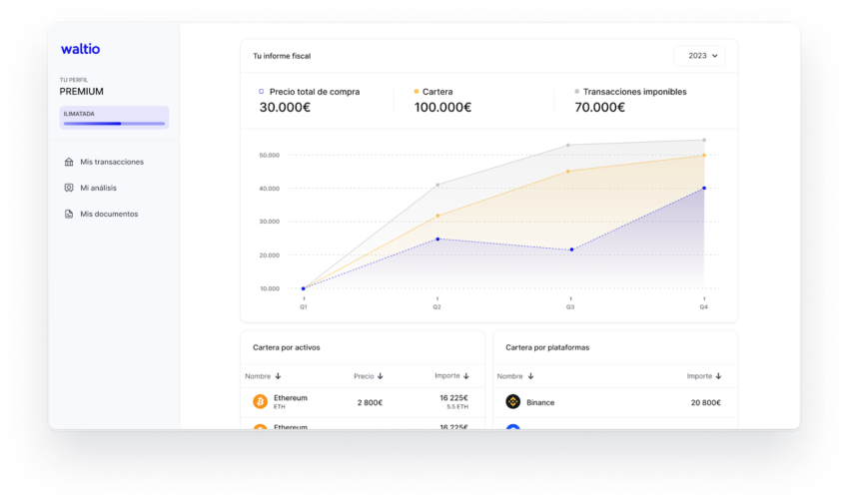Click the Ethereum coin icon
Screen dimensions: 849x504
pyautogui.click(x=261, y=401)
